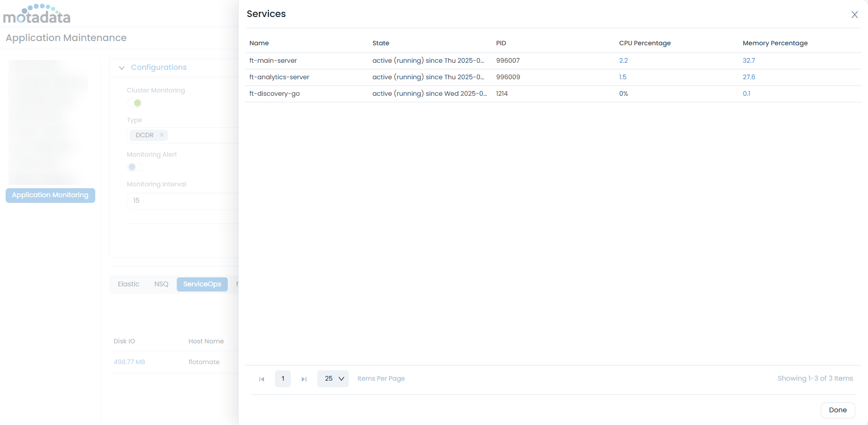Select page 1 in pagination
The image size is (868, 425).
[283, 379]
